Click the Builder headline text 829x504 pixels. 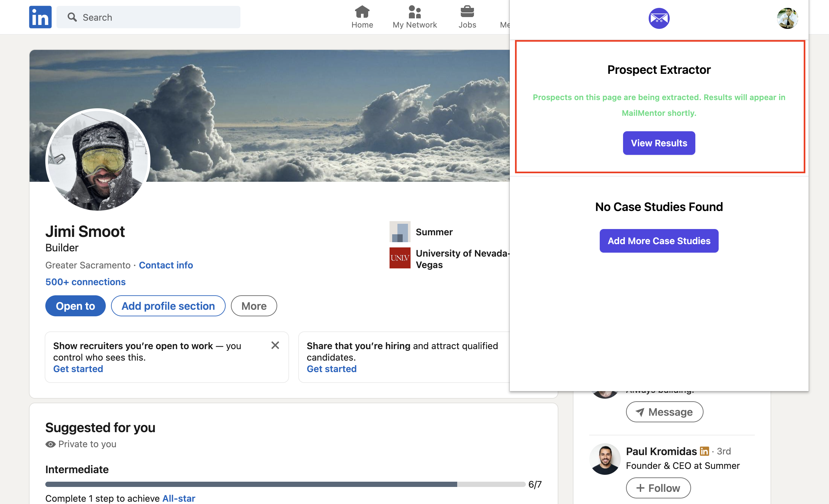(x=62, y=248)
